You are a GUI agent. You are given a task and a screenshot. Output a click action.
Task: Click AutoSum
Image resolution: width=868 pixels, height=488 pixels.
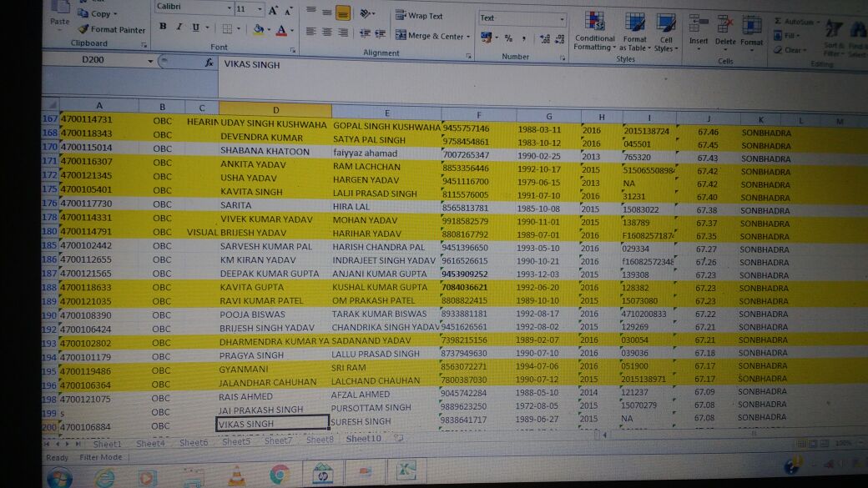point(795,22)
